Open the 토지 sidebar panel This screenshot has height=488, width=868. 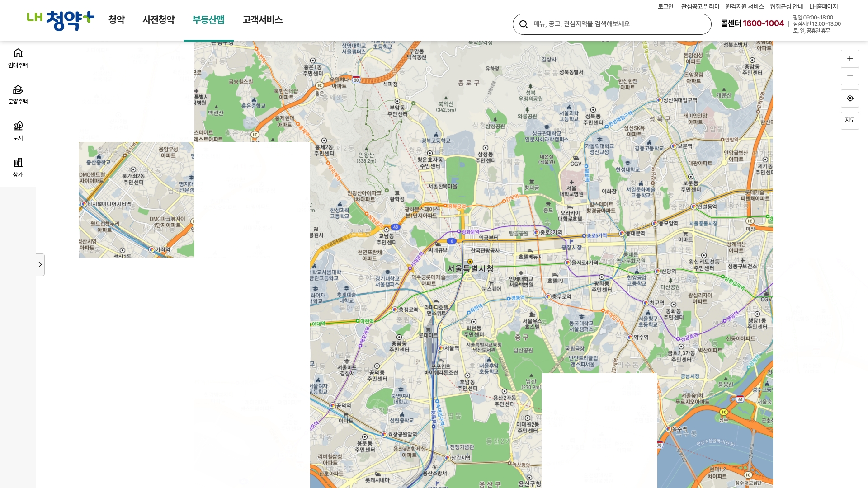18,131
